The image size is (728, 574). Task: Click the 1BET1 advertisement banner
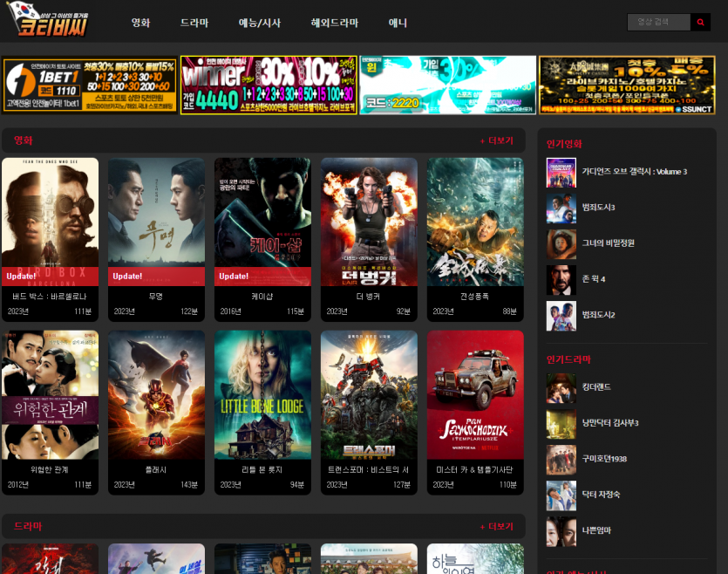90,85
